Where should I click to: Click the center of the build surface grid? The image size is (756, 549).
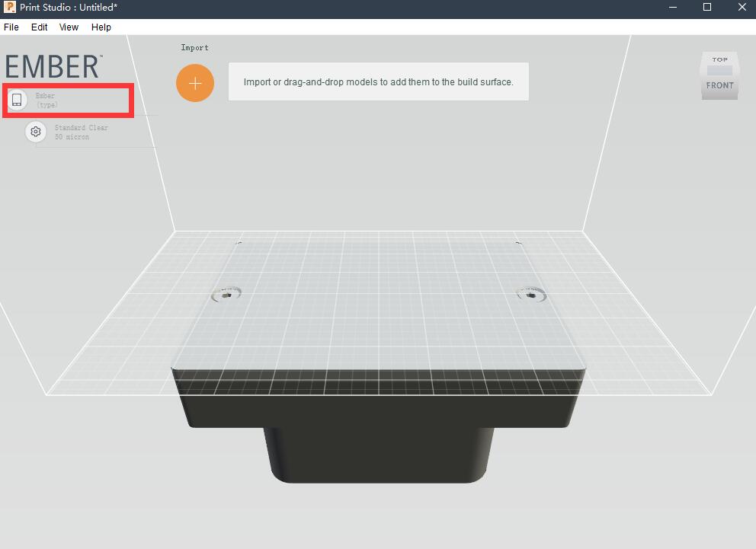click(x=379, y=312)
